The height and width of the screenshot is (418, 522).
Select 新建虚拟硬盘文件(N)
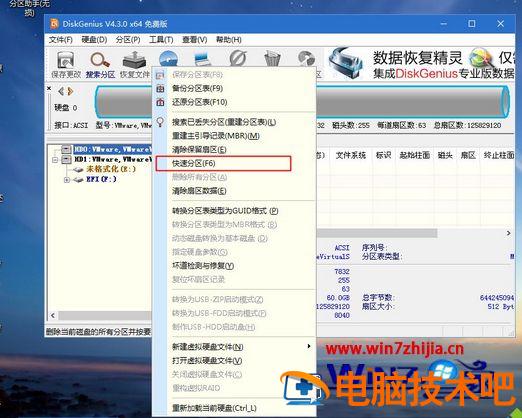234,347
